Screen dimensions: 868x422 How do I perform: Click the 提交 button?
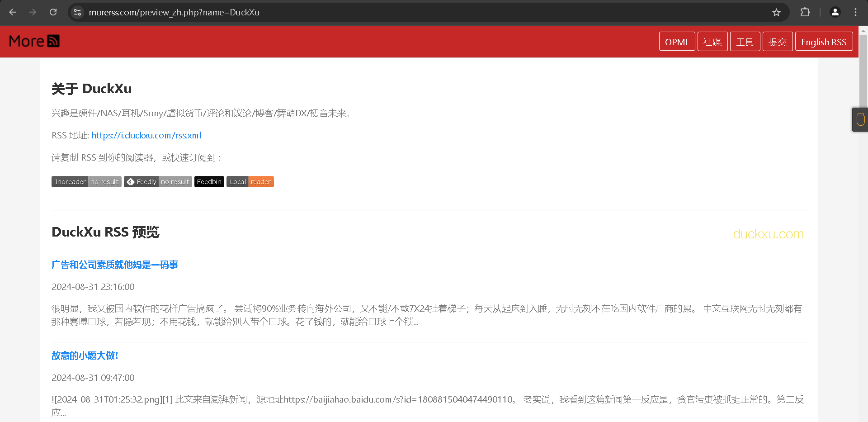(x=778, y=42)
